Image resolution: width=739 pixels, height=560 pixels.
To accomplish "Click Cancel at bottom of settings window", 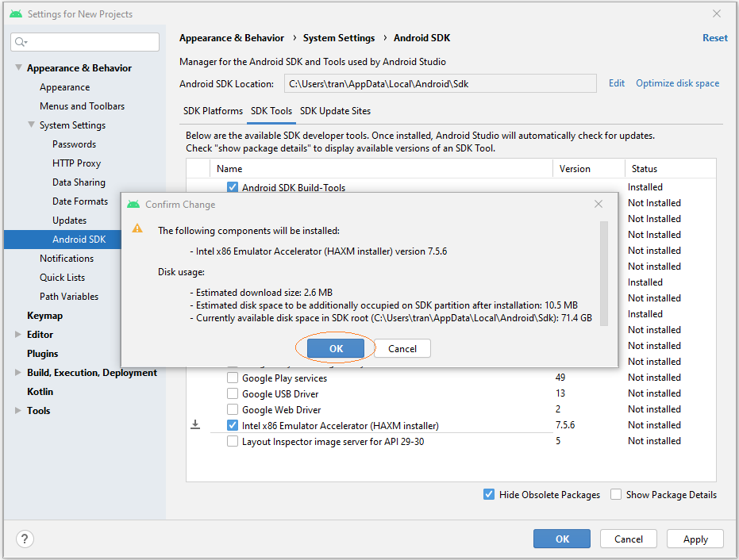I will coord(628,539).
